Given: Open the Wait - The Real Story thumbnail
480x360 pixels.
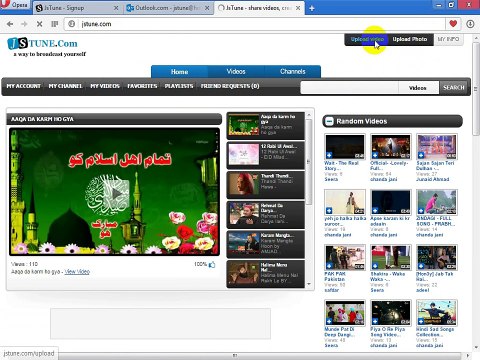Looking at the screenshot, I should 345,147.
